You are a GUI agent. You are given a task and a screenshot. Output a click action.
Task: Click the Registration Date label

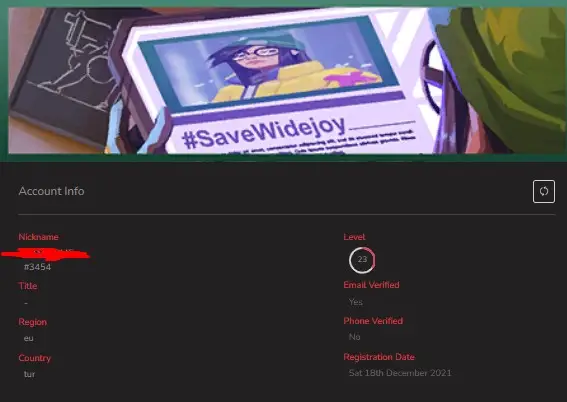(379, 357)
